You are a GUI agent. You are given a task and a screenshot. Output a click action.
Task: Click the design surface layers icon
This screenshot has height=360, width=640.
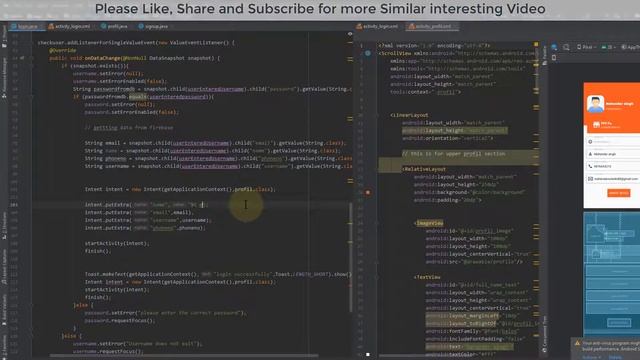(x=554, y=47)
